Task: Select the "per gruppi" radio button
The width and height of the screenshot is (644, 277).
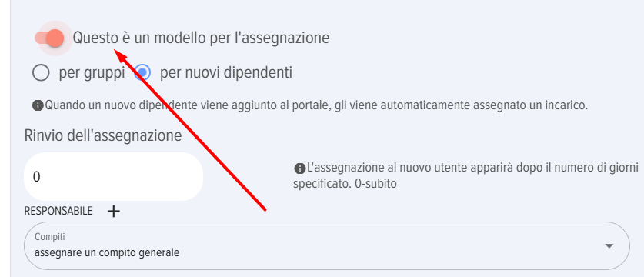Action: pyautogui.click(x=41, y=73)
